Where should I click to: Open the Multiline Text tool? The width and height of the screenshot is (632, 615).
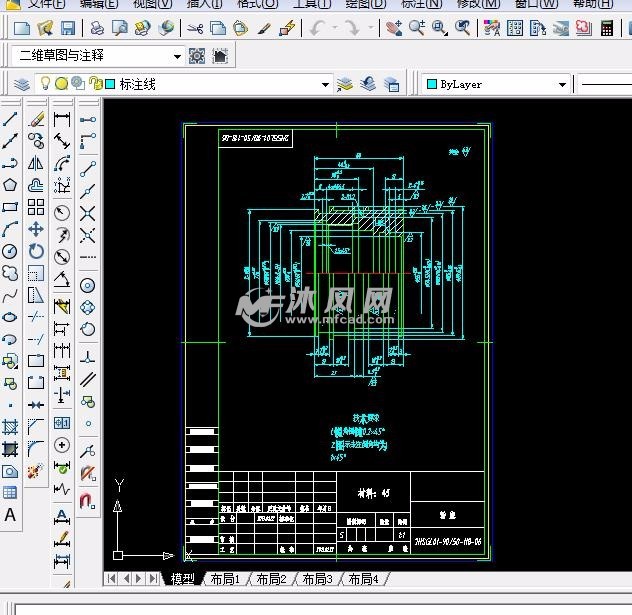coord(10,515)
